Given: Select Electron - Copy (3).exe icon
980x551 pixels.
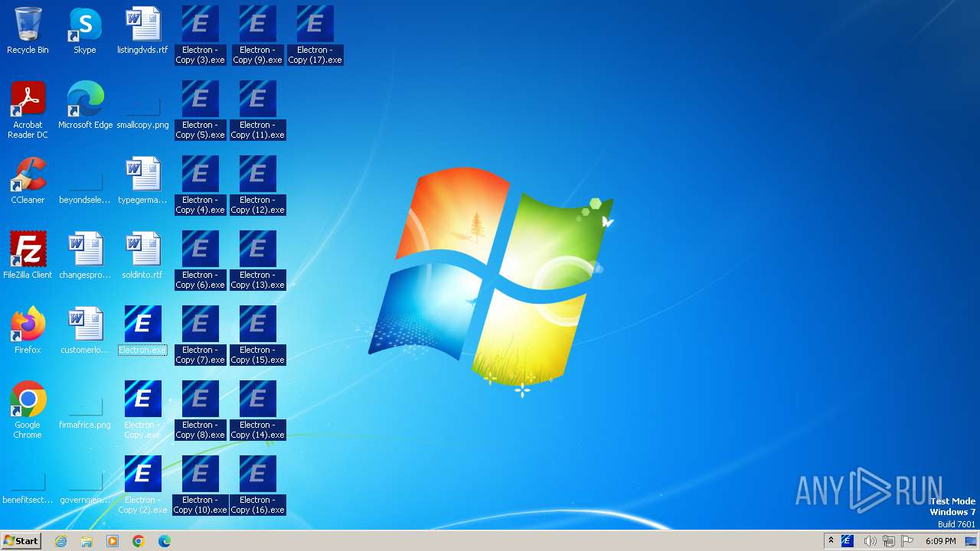Looking at the screenshot, I should pyautogui.click(x=200, y=35).
